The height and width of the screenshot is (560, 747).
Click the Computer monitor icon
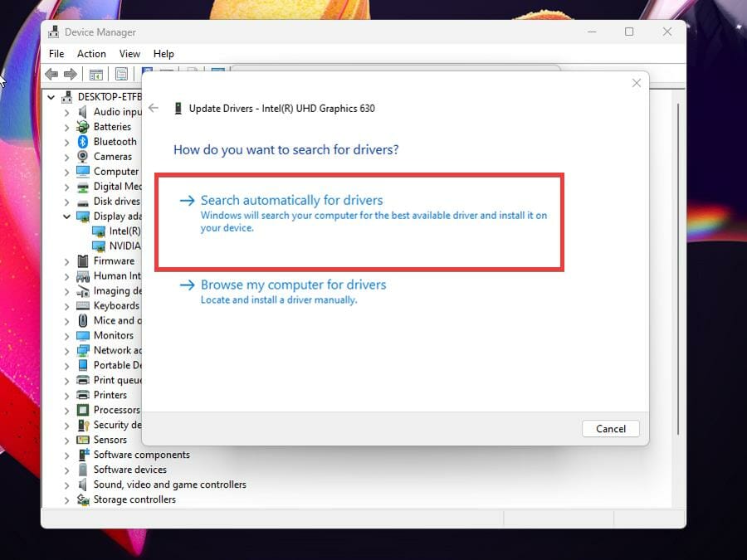(x=83, y=171)
